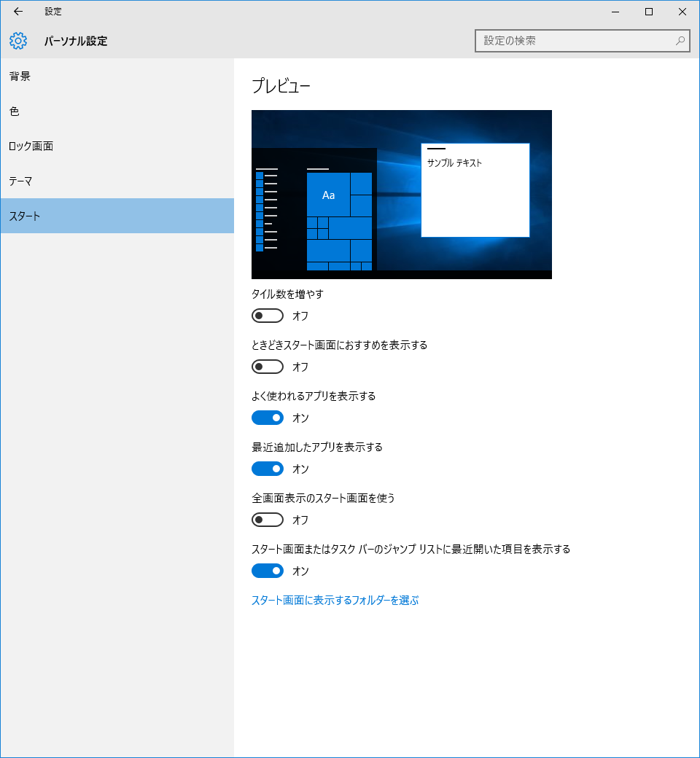The image size is (700, 758).
Task: Turn on ときどきスタート画面におすすめを表示する
Action: [x=267, y=367]
